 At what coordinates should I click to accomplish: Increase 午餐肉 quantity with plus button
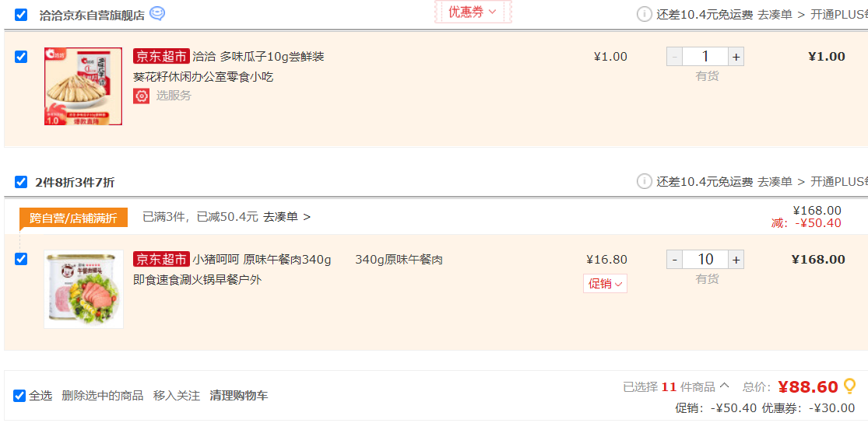(736, 260)
